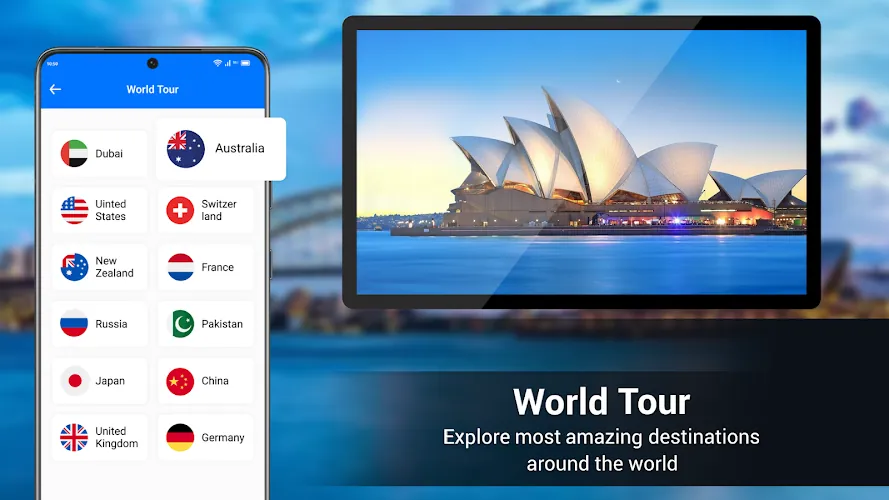Click the World Tour title in the header
The height and width of the screenshot is (500, 889).
click(152, 89)
